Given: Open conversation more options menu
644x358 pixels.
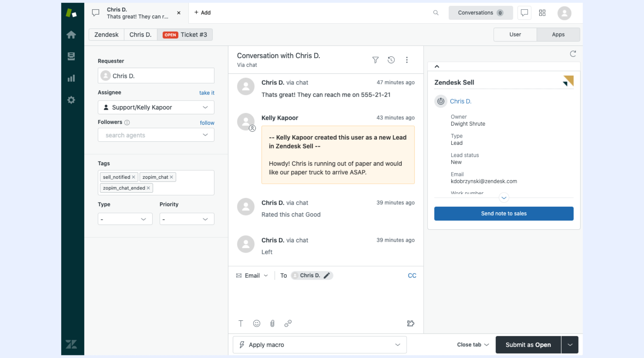Looking at the screenshot, I should click(x=407, y=60).
